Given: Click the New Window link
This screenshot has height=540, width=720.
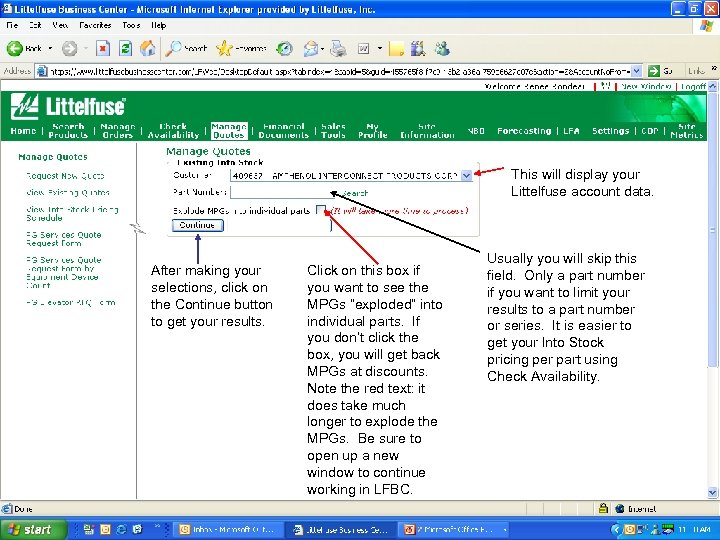Looking at the screenshot, I should point(646,86).
